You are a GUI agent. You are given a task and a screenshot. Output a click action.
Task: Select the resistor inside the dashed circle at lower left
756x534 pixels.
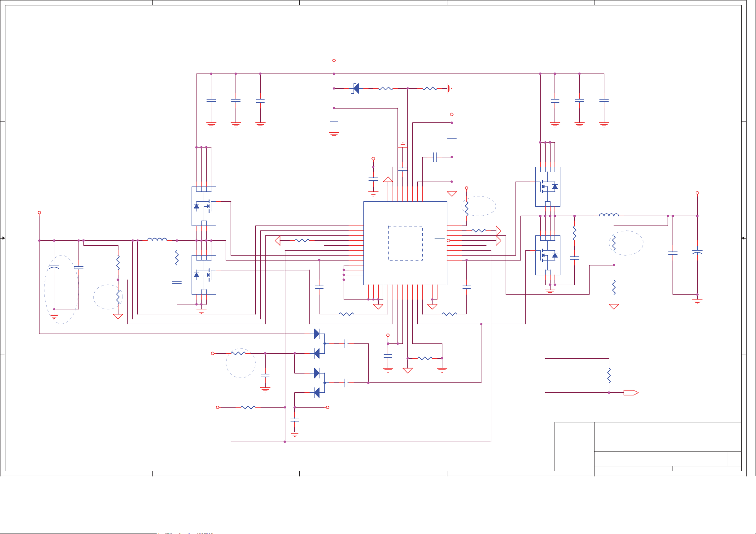(x=118, y=296)
